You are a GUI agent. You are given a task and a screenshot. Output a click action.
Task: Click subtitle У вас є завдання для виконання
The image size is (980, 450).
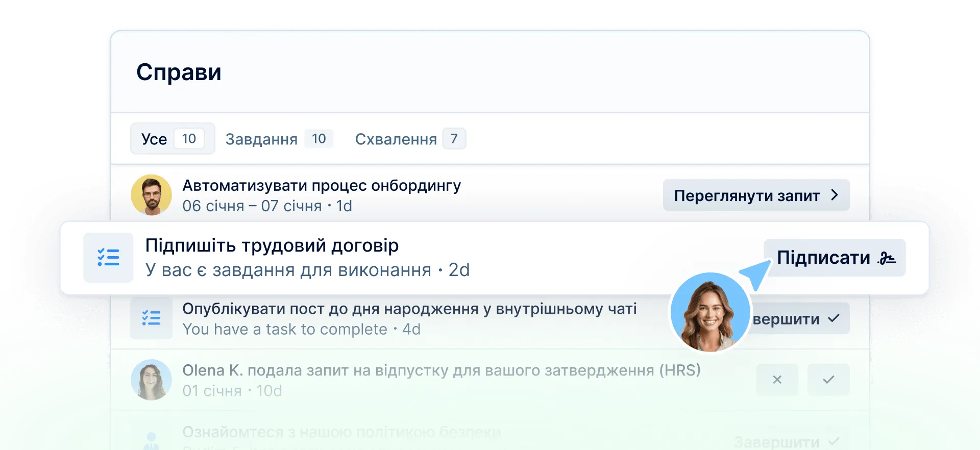click(288, 270)
